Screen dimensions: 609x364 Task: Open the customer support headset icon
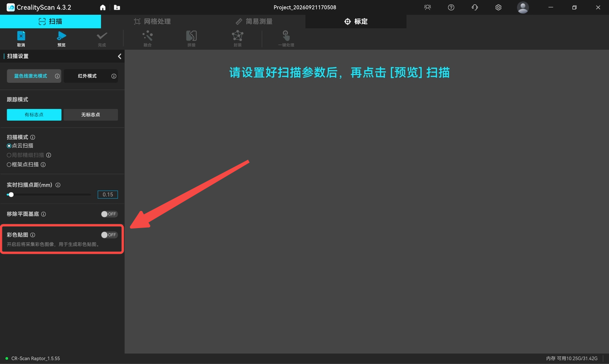[x=475, y=8]
